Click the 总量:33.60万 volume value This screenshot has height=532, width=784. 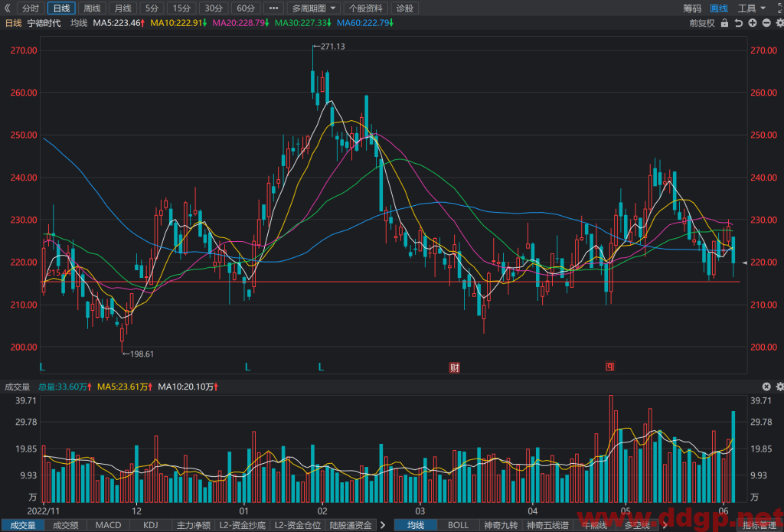pyautogui.click(x=65, y=387)
